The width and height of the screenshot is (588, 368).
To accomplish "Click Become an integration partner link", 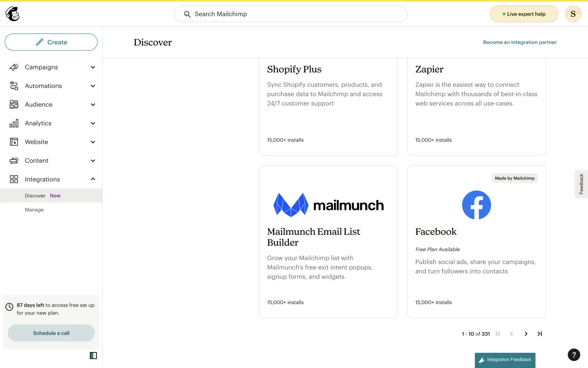I will point(520,42).
